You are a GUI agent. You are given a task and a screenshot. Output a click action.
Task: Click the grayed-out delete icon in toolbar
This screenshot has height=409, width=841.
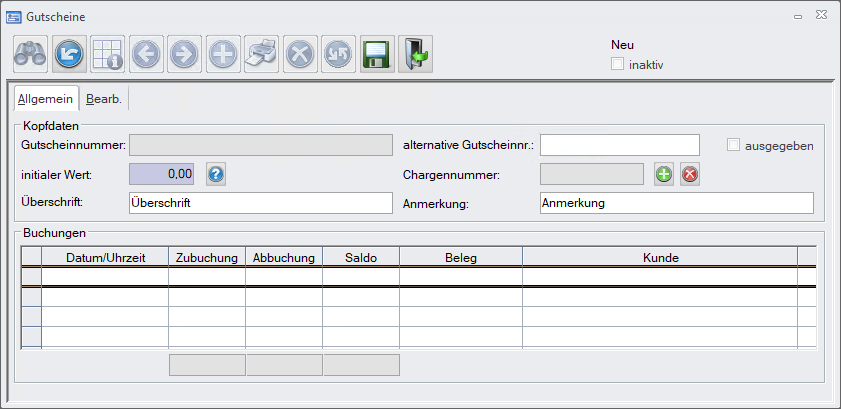pos(299,54)
